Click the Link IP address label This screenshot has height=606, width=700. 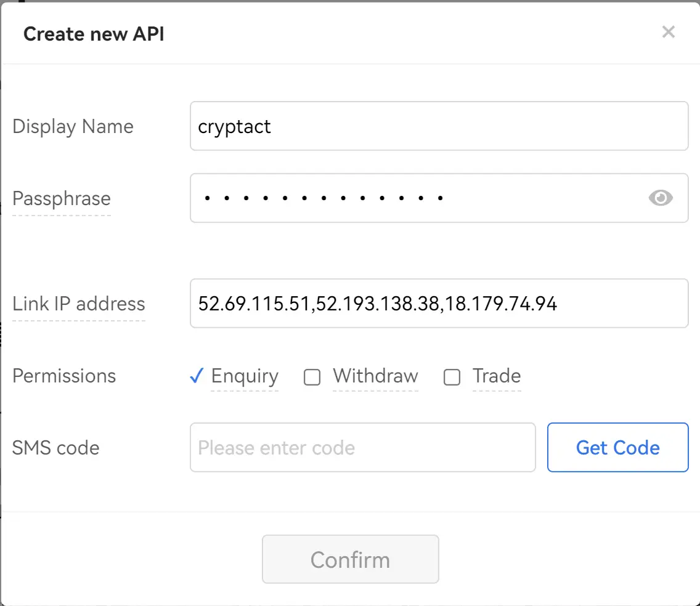pyautogui.click(x=78, y=304)
